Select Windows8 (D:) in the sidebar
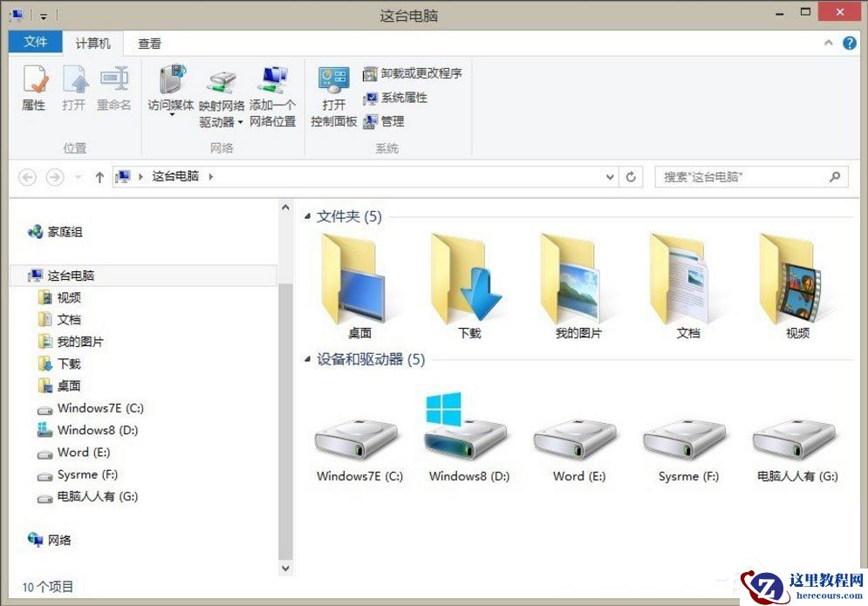The image size is (868, 606). [97, 430]
